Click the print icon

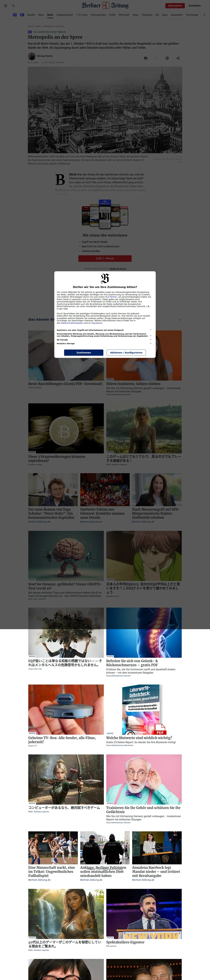(167, 58)
